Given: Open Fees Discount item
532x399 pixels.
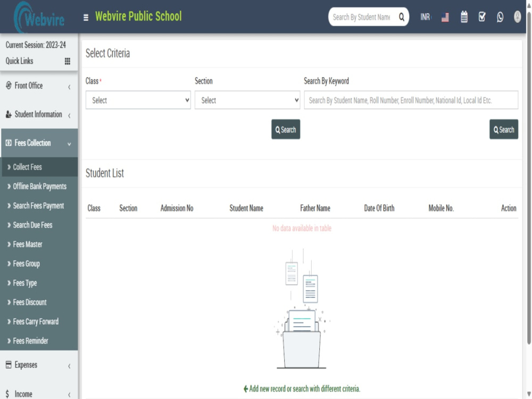Looking at the screenshot, I should coord(39,302).
